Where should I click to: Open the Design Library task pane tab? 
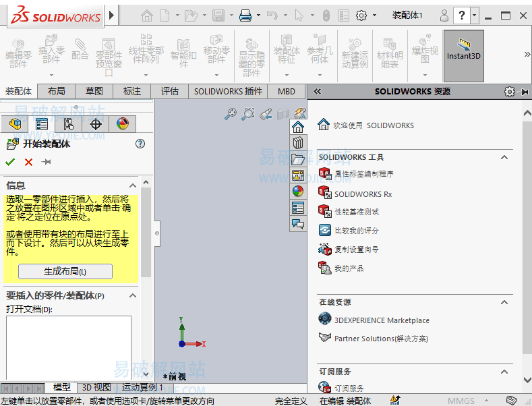[298, 143]
